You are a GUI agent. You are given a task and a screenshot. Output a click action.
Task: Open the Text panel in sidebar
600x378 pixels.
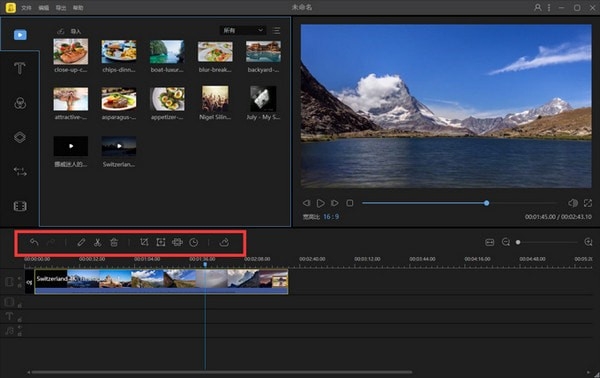point(20,68)
